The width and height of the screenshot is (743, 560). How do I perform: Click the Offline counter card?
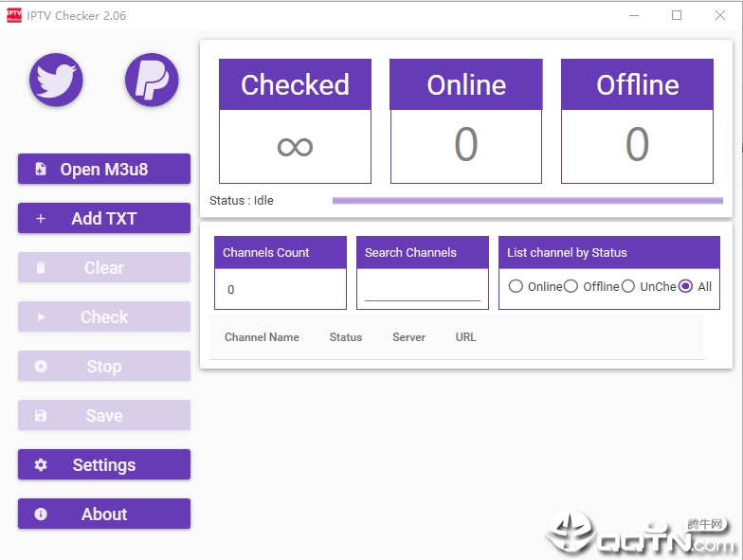(637, 121)
